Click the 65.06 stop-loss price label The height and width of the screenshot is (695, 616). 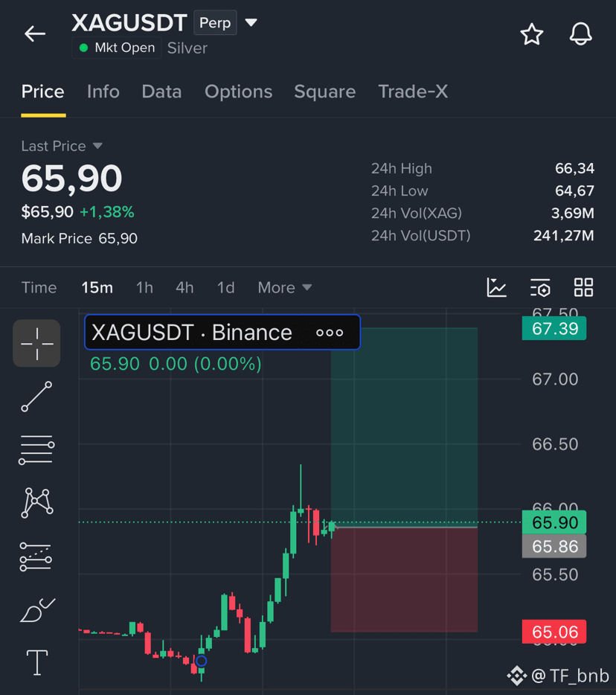click(554, 632)
